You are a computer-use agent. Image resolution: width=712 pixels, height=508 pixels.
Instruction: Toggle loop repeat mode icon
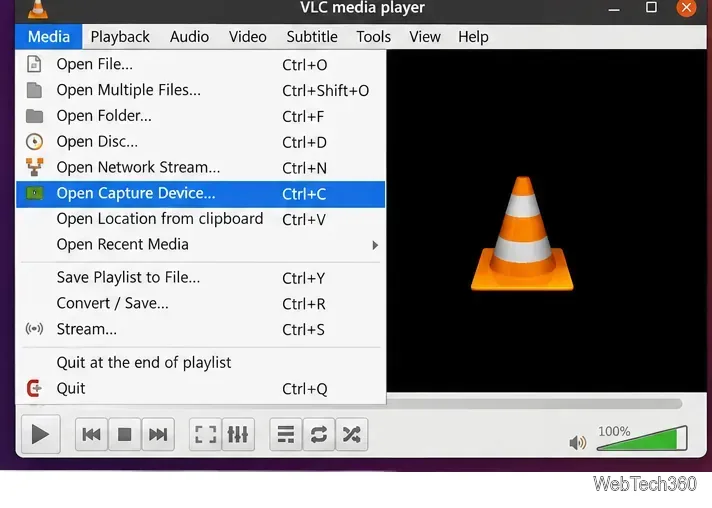coord(319,434)
